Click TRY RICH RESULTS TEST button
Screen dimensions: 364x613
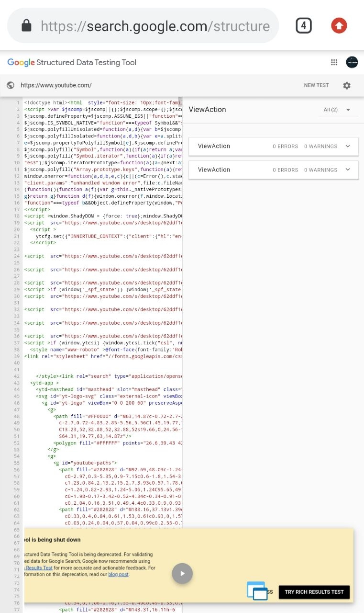point(314,592)
